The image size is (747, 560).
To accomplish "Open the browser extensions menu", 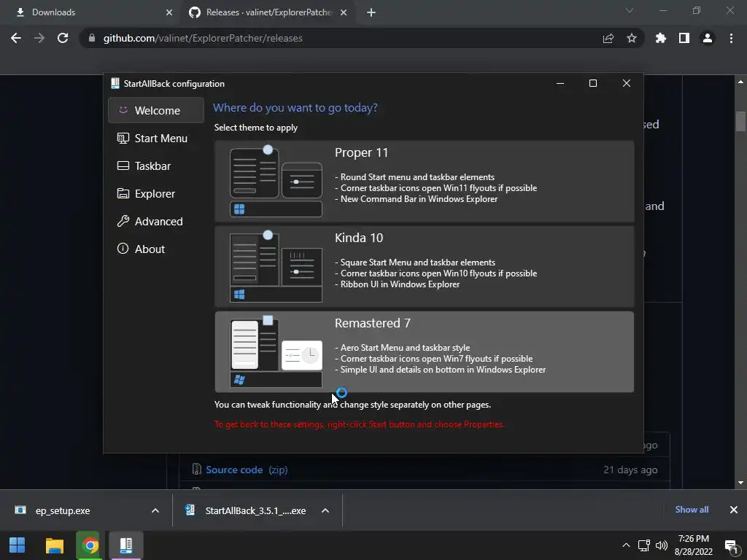I will [x=661, y=38].
